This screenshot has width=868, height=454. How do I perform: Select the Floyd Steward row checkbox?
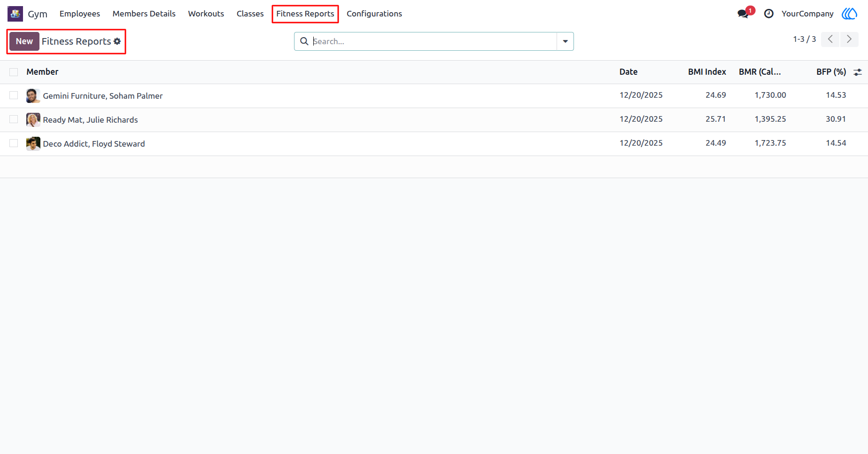(x=14, y=143)
